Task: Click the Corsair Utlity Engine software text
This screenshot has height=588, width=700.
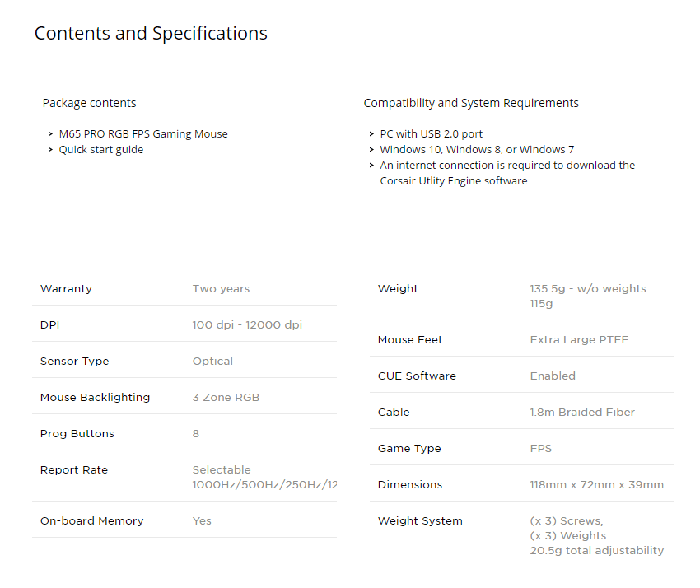Action: pos(453,181)
